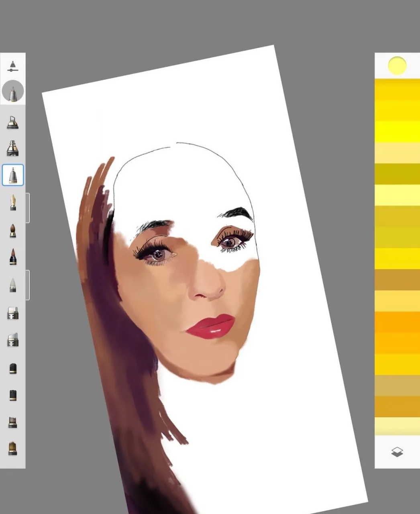Open the current yellow color circle

397,65
